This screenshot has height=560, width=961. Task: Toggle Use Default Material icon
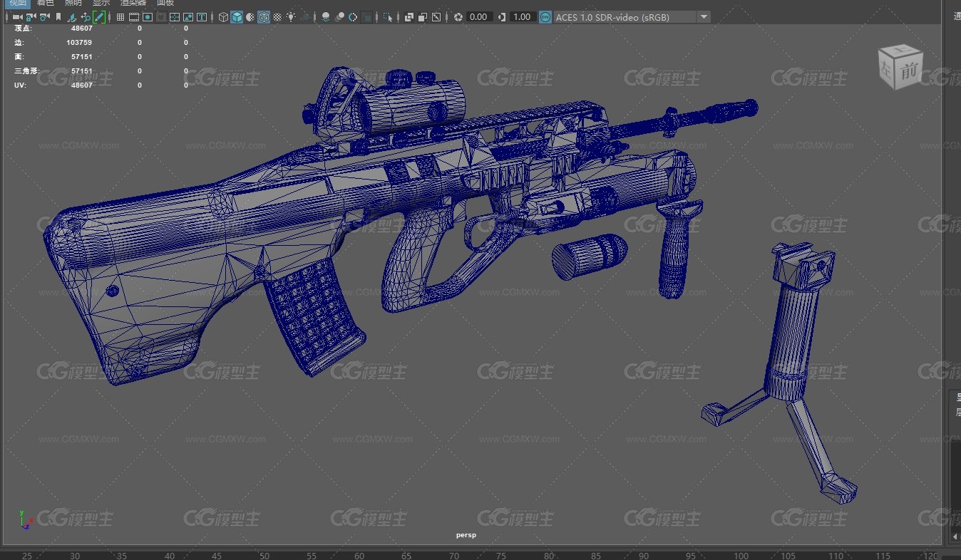(x=250, y=16)
